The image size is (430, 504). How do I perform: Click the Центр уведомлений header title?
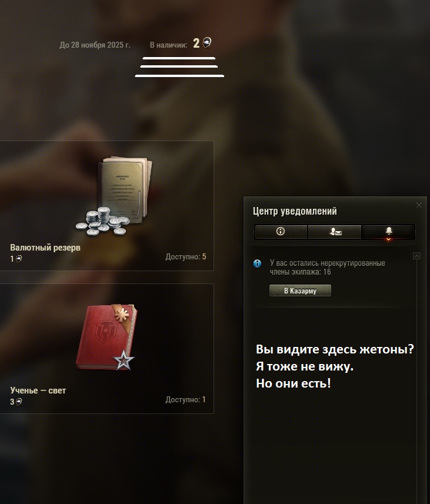click(x=295, y=211)
